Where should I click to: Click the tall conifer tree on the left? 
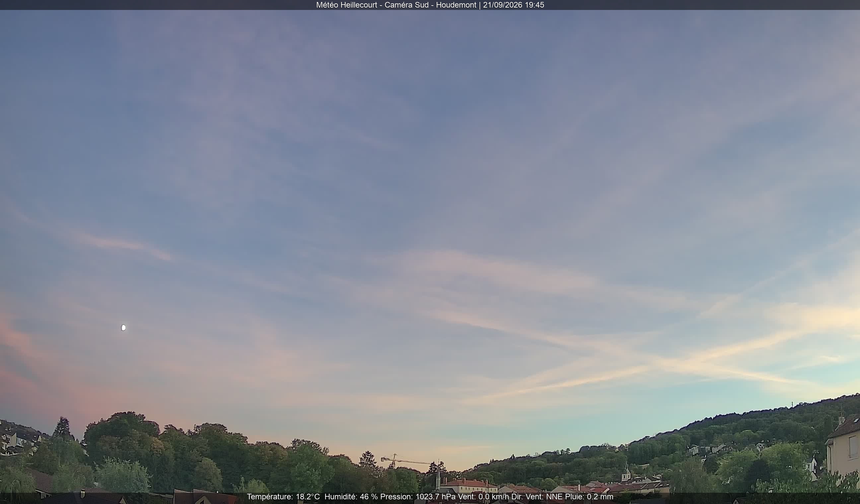point(62,429)
